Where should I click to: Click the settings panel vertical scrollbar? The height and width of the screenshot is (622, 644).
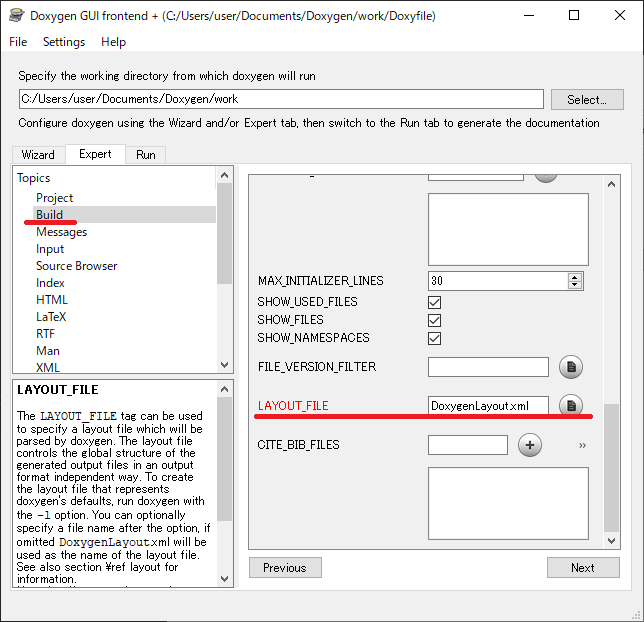[612, 470]
